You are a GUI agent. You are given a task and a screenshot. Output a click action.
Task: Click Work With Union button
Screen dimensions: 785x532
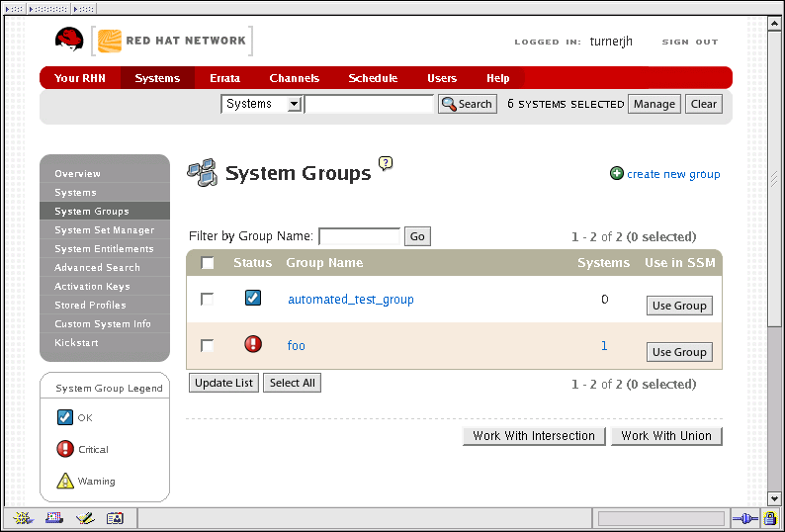point(666,436)
